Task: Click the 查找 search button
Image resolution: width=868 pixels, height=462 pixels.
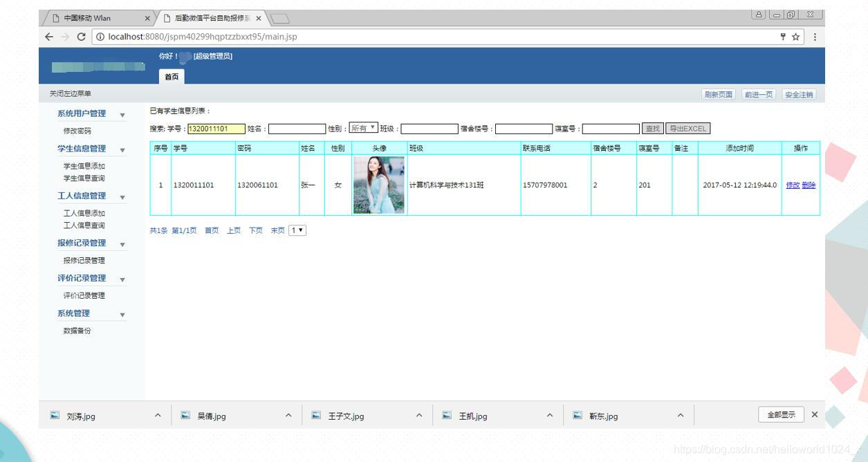Action: [652, 129]
